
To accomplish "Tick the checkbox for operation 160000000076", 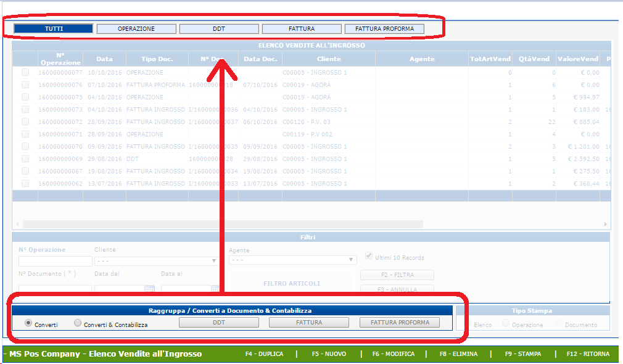I will click(25, 85).
